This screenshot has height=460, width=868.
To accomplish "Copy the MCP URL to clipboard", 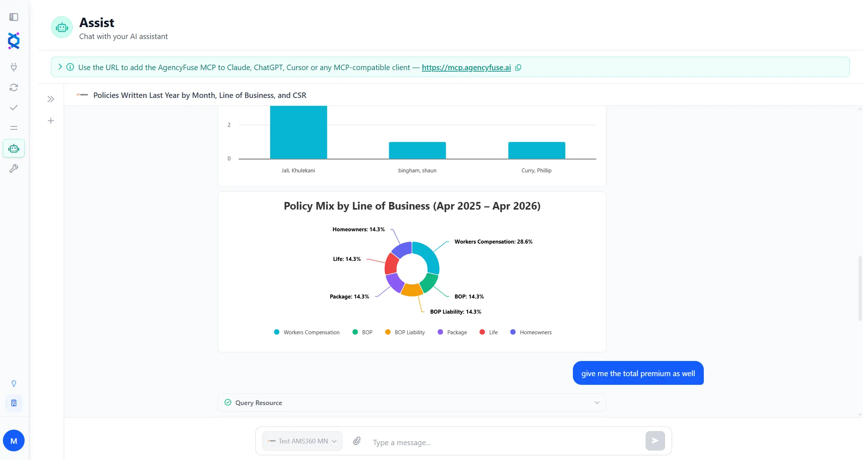I will [518, 68].
